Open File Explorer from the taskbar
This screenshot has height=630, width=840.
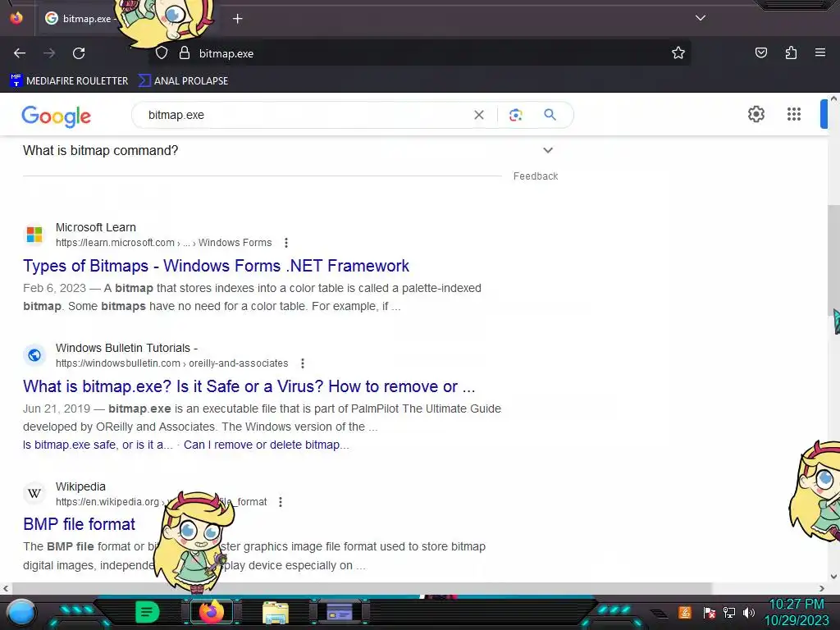pos(276,612)
